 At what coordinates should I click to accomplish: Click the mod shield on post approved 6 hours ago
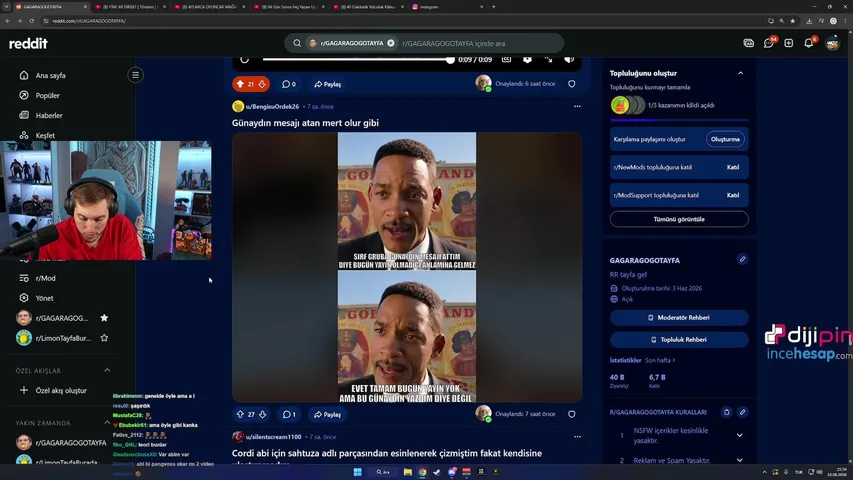click(x=572, y=84)
